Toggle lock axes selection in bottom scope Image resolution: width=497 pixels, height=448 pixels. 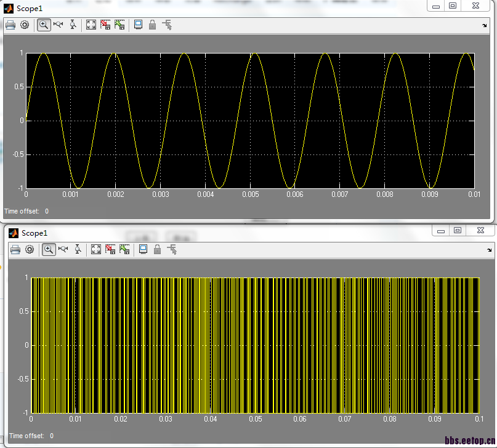point(157,249)
